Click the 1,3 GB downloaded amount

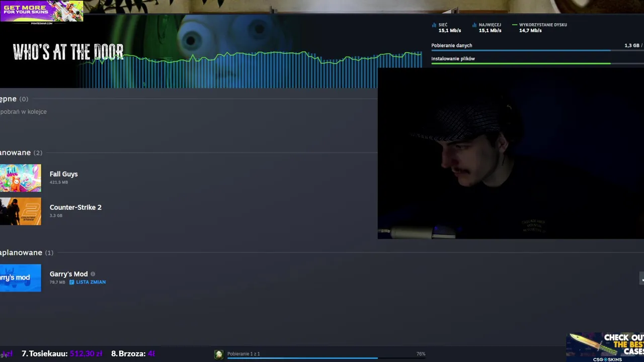click(631, 45)
